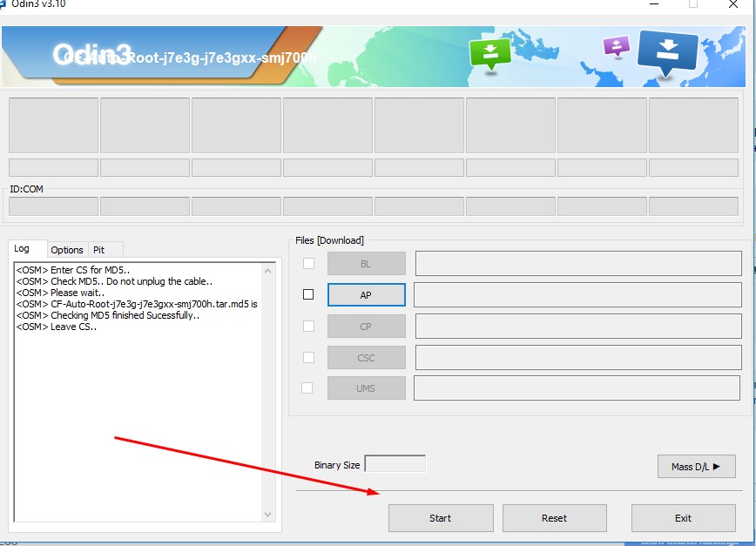Viewport: 756px width, 546px height.
Task: Close the Odin3 window
Action: pos(733,4)
